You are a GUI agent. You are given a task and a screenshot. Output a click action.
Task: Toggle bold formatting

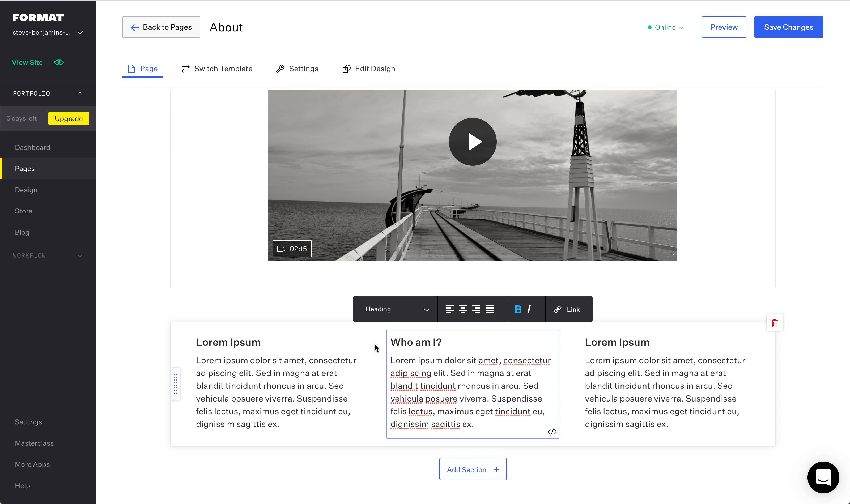(x=518, y=309)
